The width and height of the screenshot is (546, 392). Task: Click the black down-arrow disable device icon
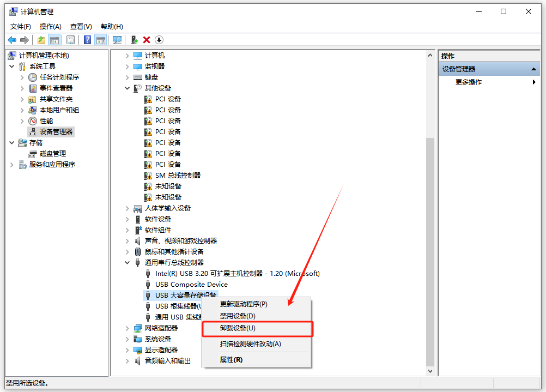pos(159,40)
